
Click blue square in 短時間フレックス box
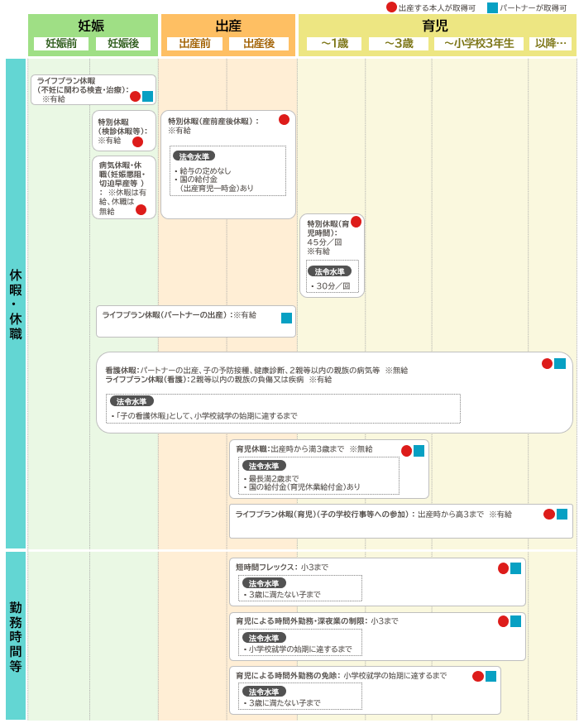click(516, 568)
